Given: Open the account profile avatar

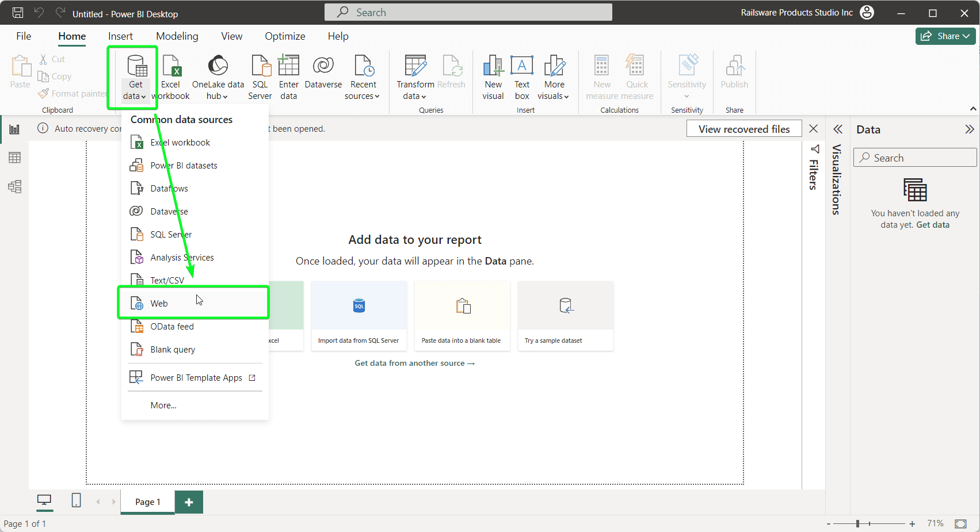Looking at the screenshot, I should point(867,13).
